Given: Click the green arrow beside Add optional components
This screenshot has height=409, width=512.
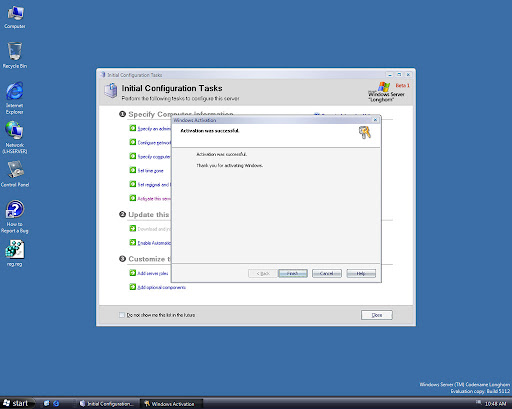Looking at the screenshot, I should pyautogui.click(x=133, y=287).
